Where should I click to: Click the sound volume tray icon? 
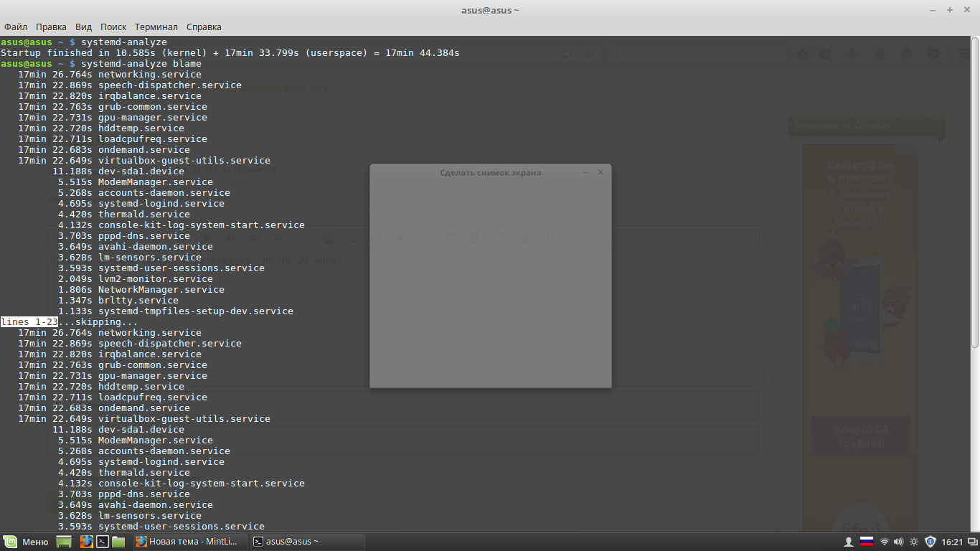899,542
